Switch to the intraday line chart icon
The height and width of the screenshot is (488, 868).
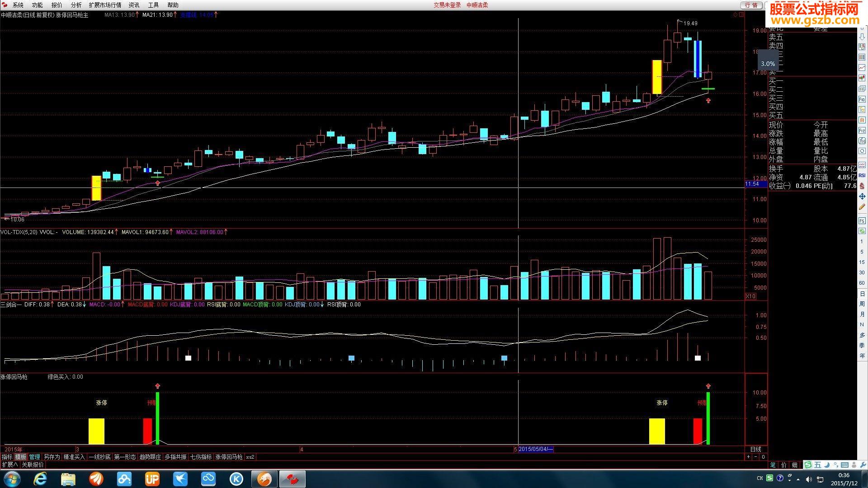pyautogui.click(x=862, y=68)
